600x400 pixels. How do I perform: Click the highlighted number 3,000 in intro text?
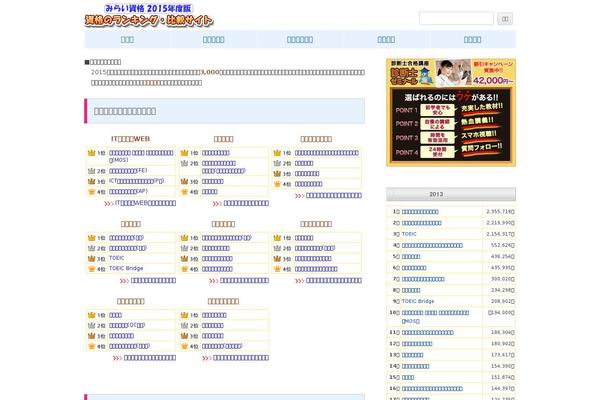click(210, 72)
